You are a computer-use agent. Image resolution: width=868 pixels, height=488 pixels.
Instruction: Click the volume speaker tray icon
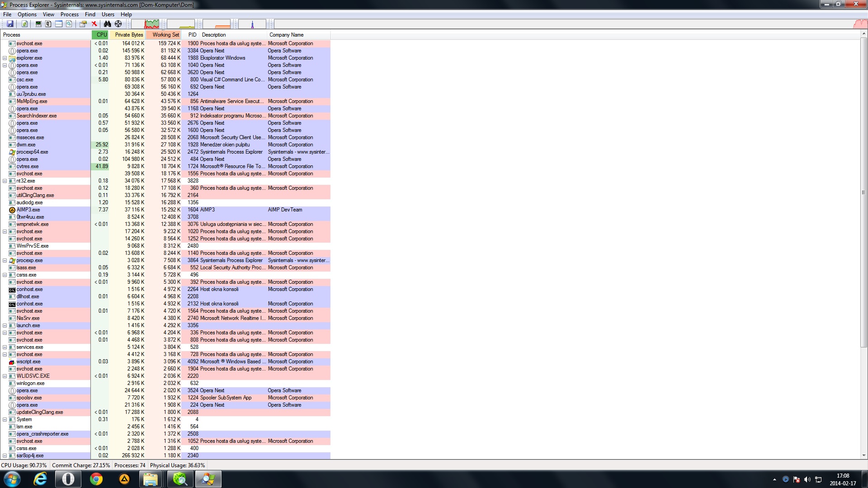807,479
